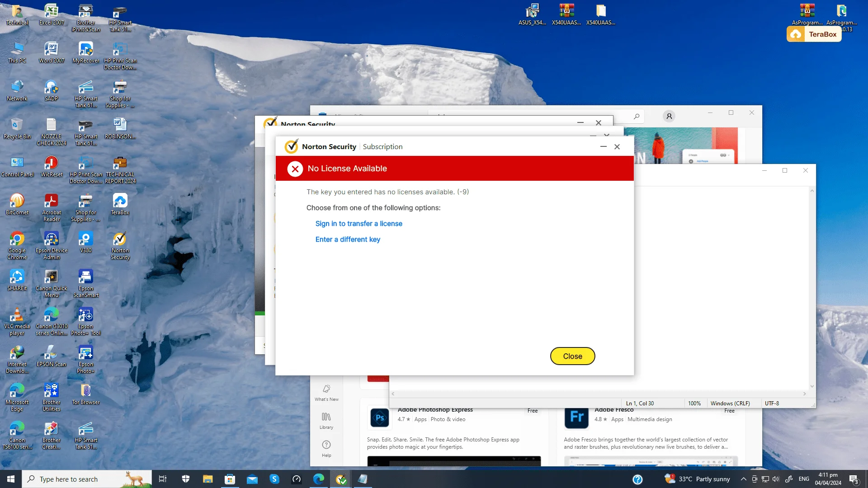Open Control Panel desktop icon
This screenshot has height=488, width=868.
(17, 166)
